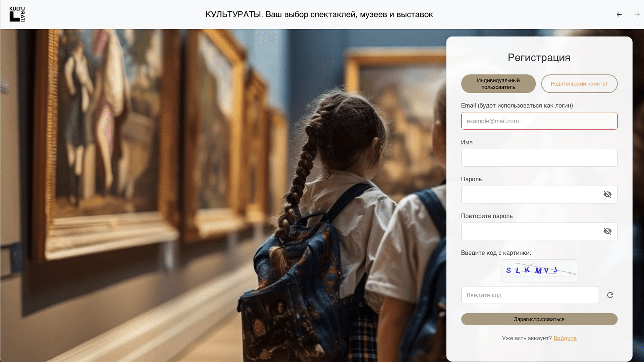Click the Введите код с картинки label

[496, 253]
